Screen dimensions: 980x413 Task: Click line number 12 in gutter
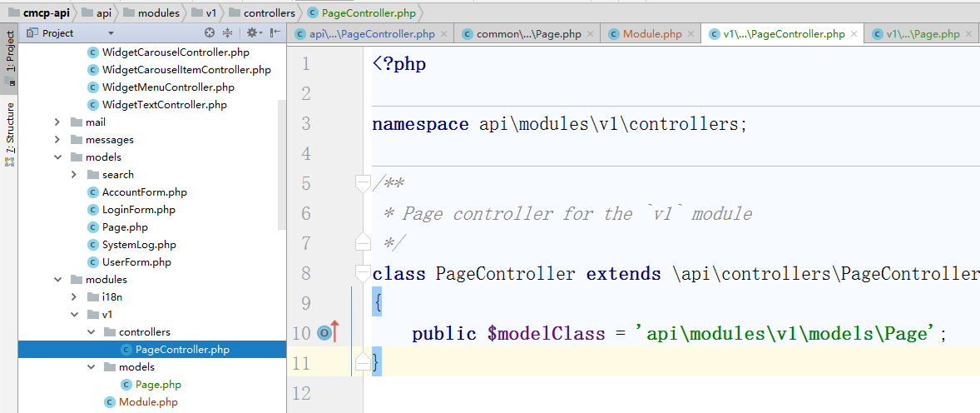(301, 393)
